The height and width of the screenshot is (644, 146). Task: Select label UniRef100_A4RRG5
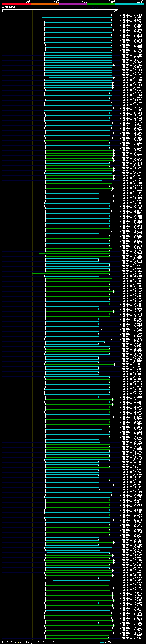pos(131,108)
